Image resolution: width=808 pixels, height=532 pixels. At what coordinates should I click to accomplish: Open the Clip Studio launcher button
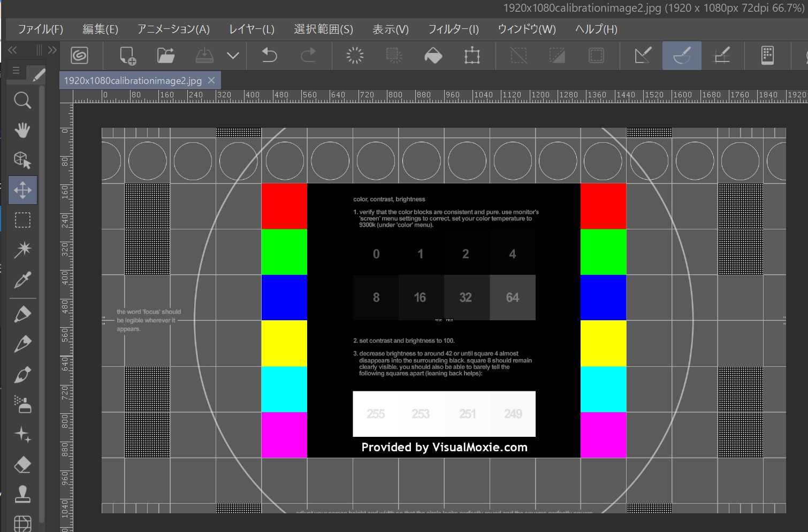point(79,56)
